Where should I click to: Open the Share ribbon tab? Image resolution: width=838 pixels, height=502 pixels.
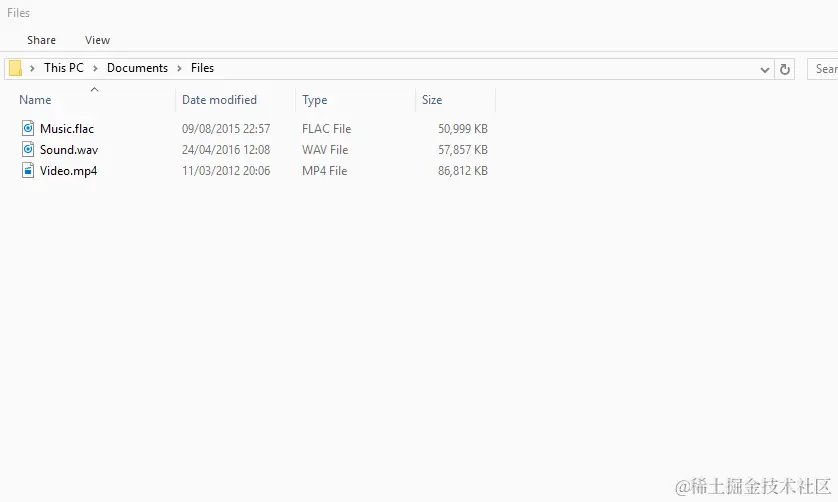coord(41,40)
